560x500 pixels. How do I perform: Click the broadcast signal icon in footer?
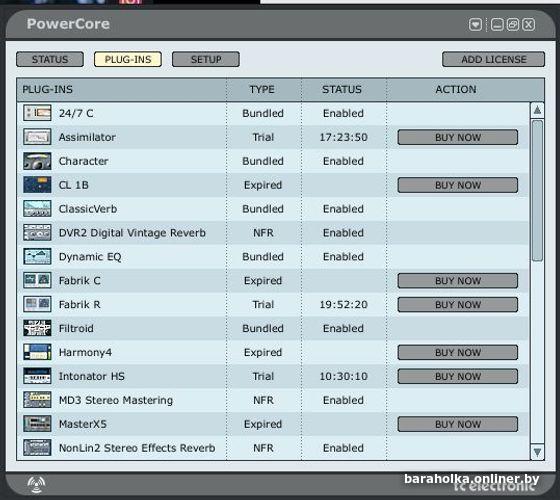pyautogui.click(x=36, y=485)
